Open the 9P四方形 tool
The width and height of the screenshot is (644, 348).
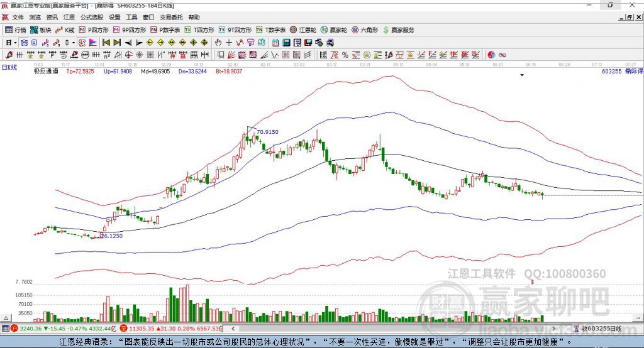[130, 30]
